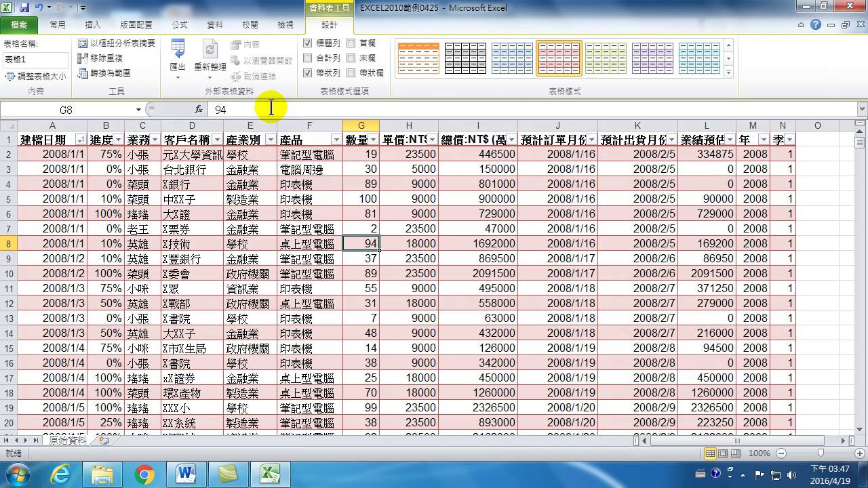This screenshot has width=868, height=488.
Task: Select the first sheet navigation arrow
Action: (6, 440)
